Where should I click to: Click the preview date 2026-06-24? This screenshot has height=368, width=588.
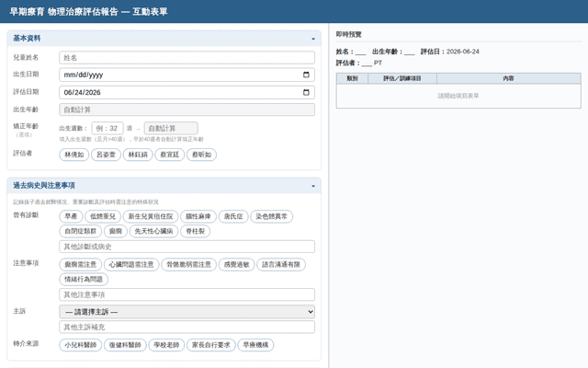[x=463, y=52]
